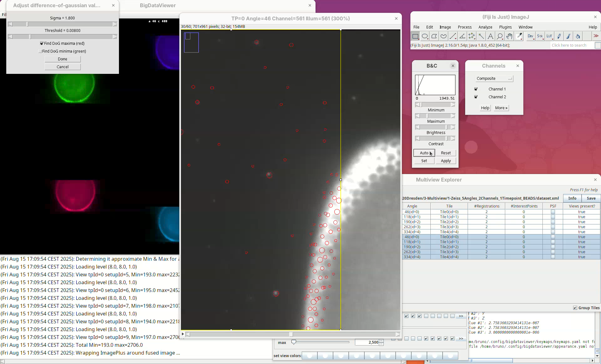The height and width of the screenshot is (364, 601).
Task: Open the Analyze menu
Action: (485, 27)
